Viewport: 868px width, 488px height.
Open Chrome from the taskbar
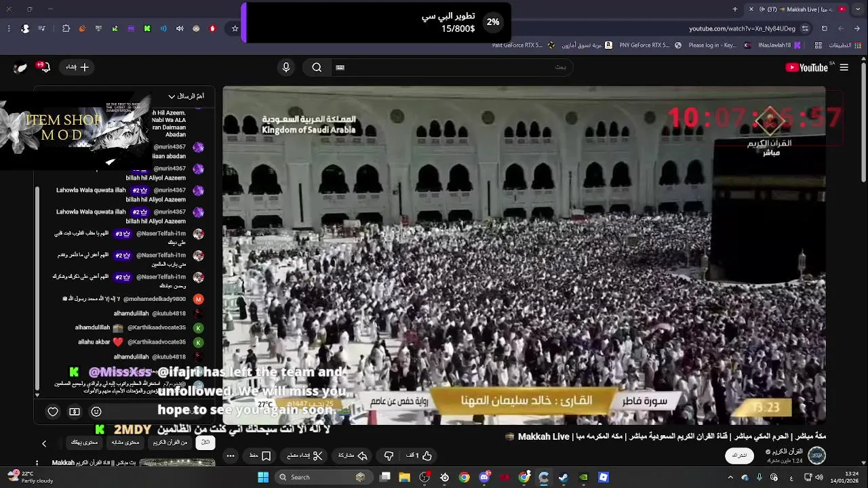click(464, 477)
